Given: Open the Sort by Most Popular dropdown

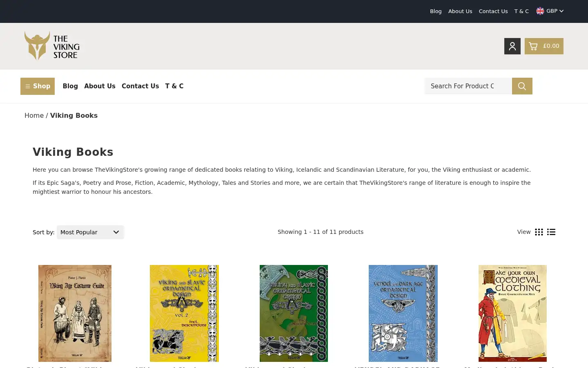Looking at the screenshot, I should pos(90,232).
